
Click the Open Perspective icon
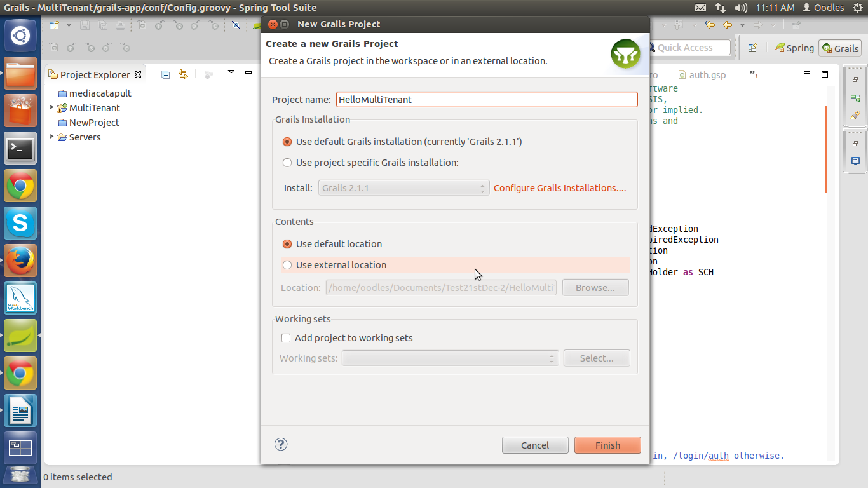[752, 48]
